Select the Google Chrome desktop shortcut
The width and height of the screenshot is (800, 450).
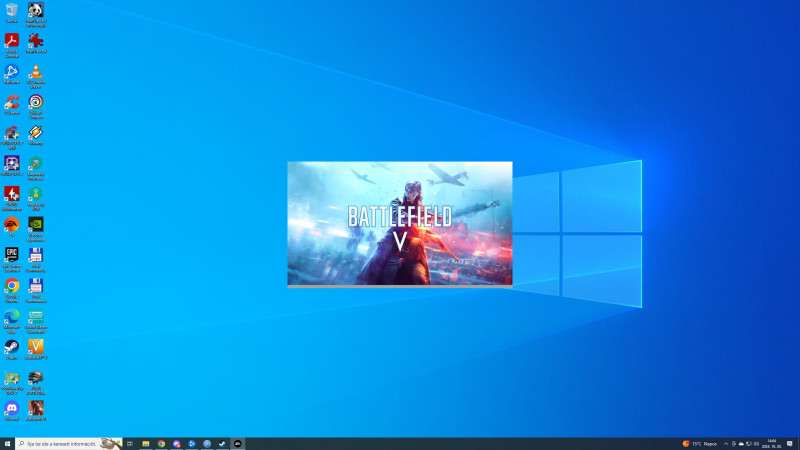click(12, 290)
